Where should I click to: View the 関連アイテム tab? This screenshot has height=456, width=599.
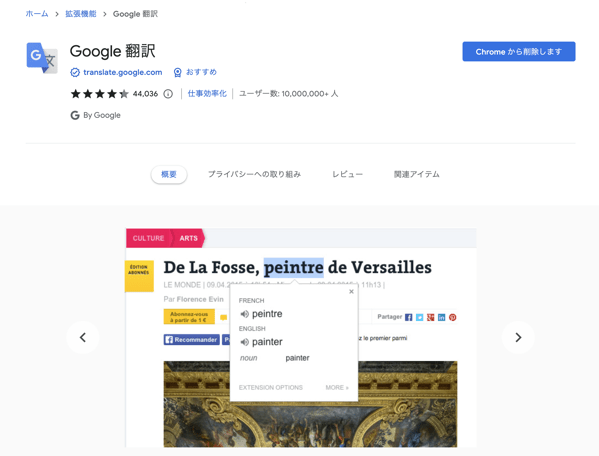tap(417, 174)
